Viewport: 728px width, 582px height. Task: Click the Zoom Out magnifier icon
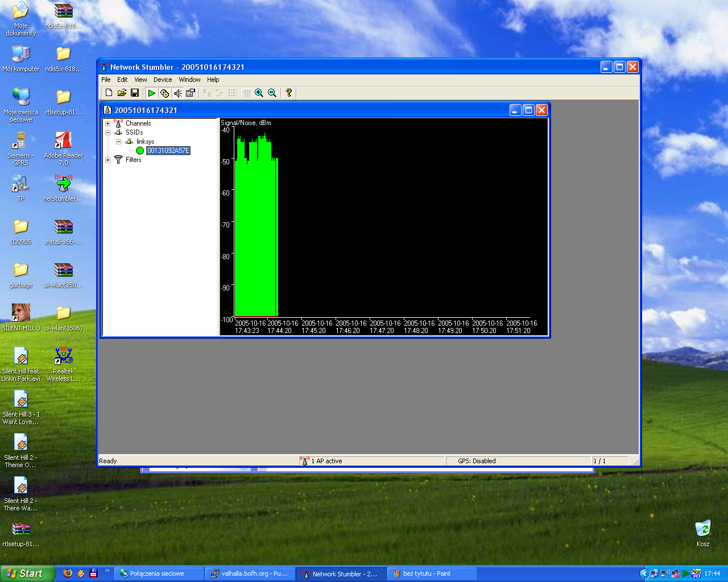click(x=272, y=93)
